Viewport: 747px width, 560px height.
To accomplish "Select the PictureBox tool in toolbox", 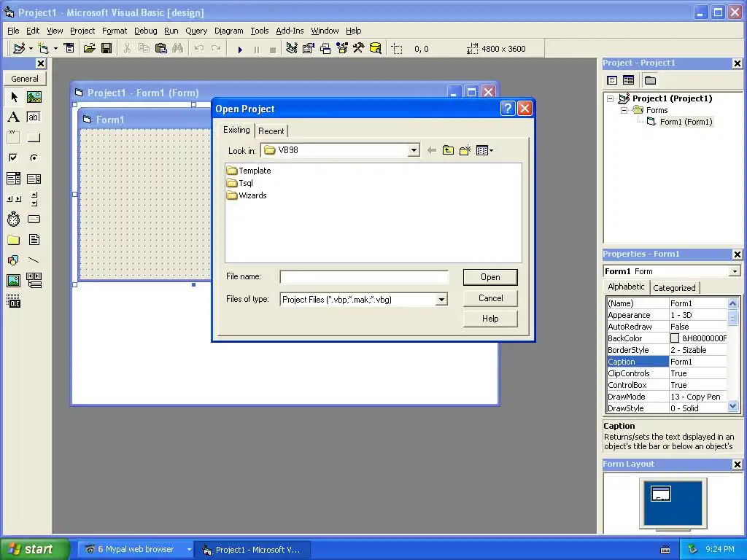I will tap(34, 97).
